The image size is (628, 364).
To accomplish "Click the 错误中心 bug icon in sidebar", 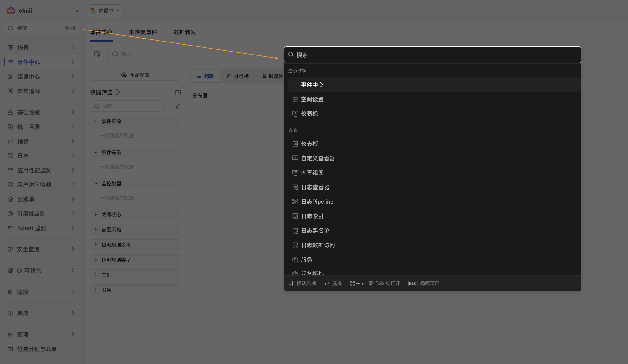I will click(x=10, y=77).
